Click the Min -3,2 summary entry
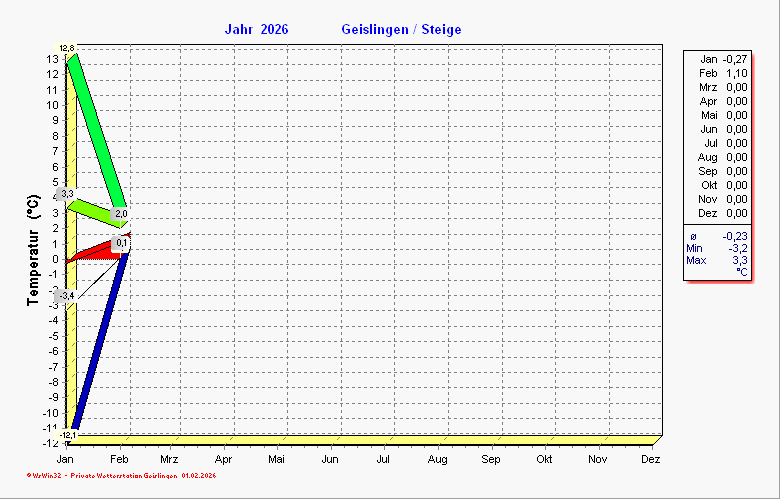The height and width of the screenshot is (499, 780). pos(716,248)
